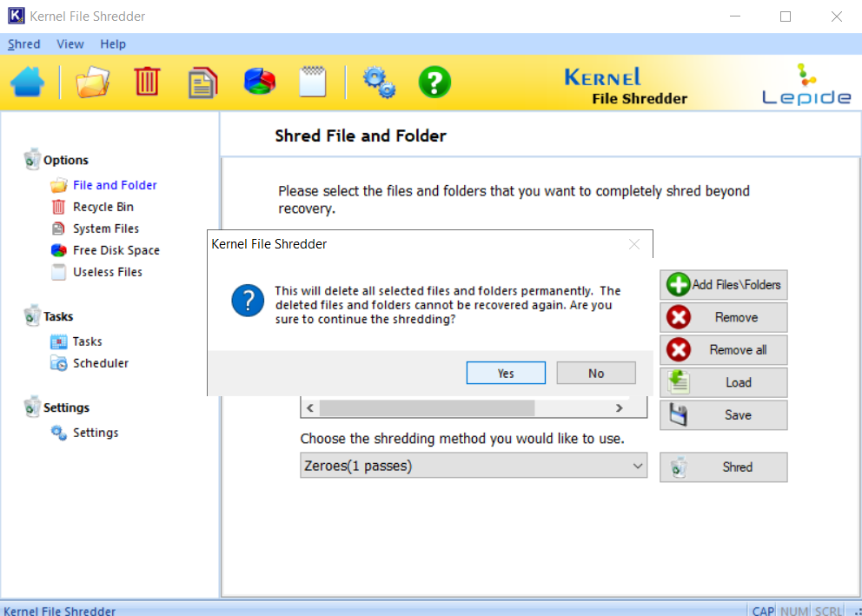Click the System Files document toolbar icon
The image size is (862, 616).
tap(202, 83)
